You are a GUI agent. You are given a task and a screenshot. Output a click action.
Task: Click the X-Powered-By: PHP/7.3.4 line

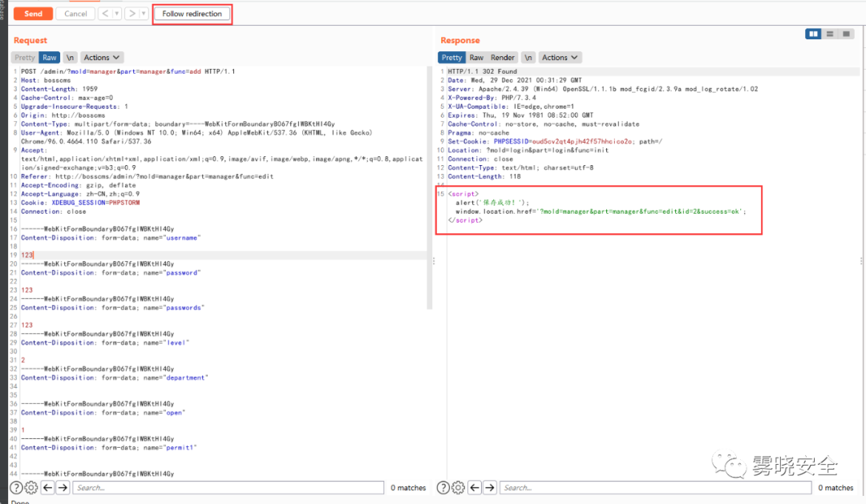tap(492, 98)
